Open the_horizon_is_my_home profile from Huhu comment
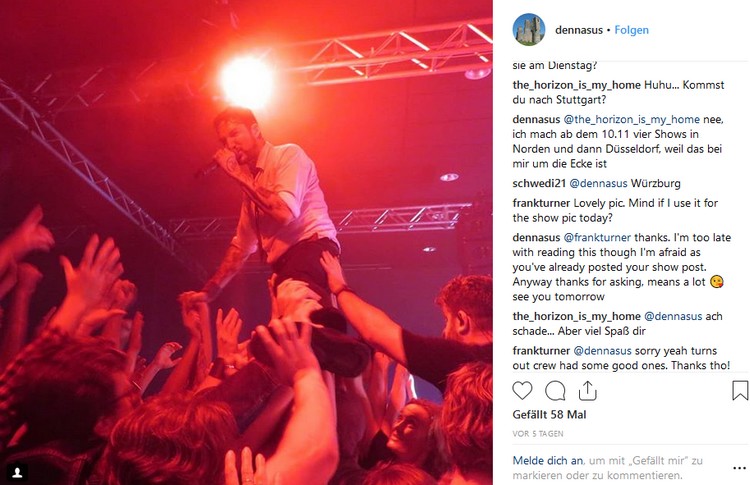The image size is (750, 485). point(576,85)
